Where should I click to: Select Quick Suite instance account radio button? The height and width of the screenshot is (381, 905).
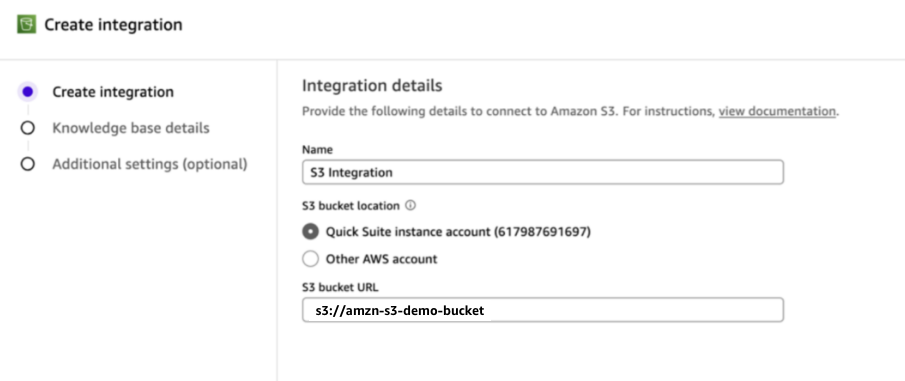(311, 232)
